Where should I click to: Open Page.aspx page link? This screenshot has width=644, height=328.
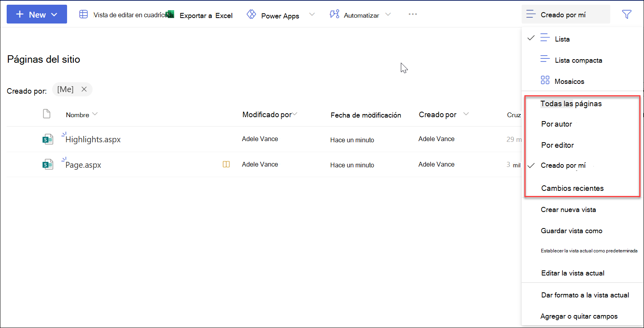click(83, 165)
